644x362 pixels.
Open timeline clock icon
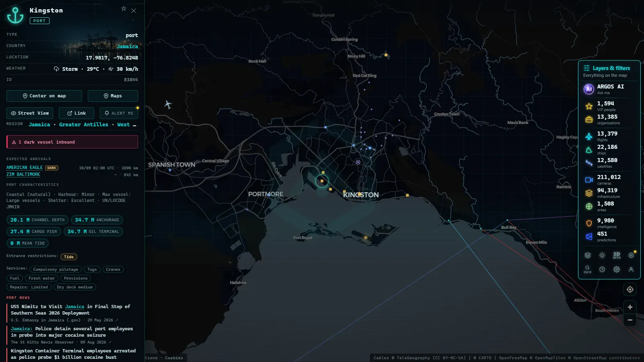click(x=602, y=269)
